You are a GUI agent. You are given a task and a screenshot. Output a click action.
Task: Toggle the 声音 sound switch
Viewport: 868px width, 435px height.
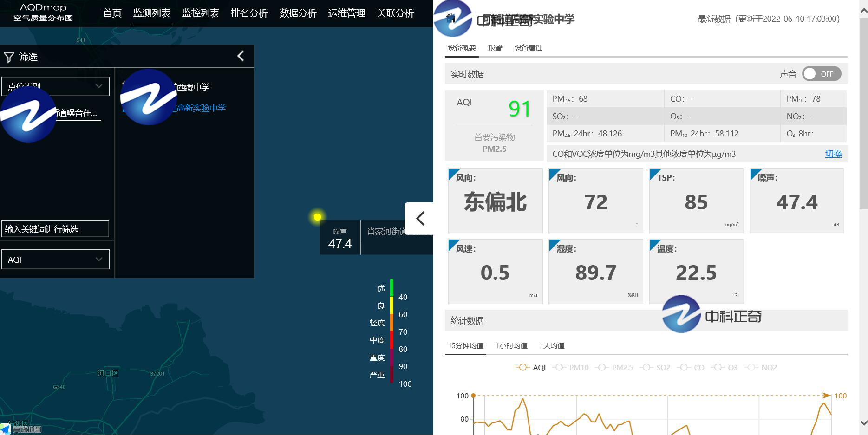pos(821,74)
